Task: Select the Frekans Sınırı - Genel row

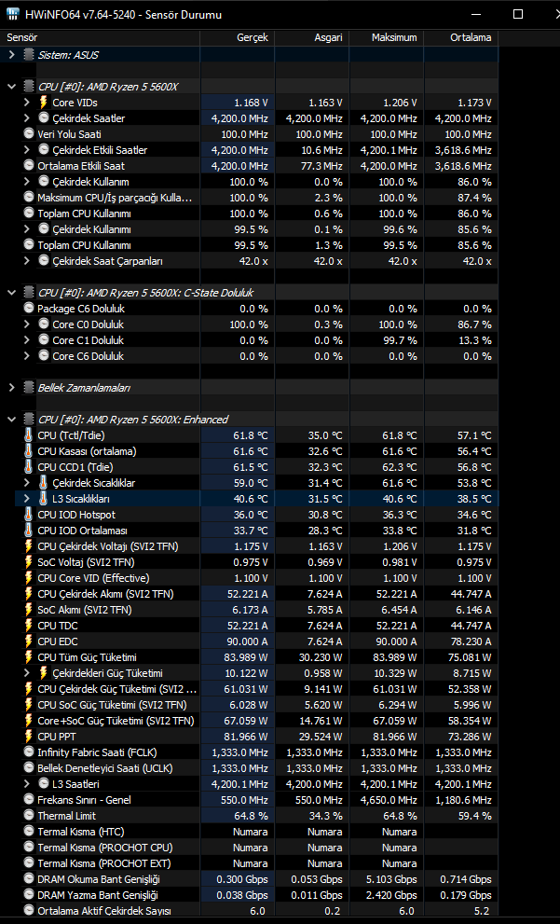Action: 250,800
